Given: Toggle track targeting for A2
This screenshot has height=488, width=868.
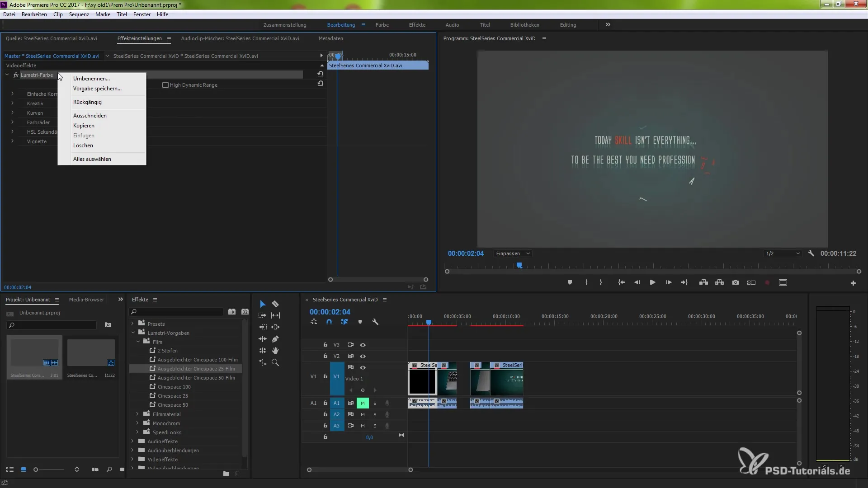Looking at the screenshot, I should click(x=336, y=414).
